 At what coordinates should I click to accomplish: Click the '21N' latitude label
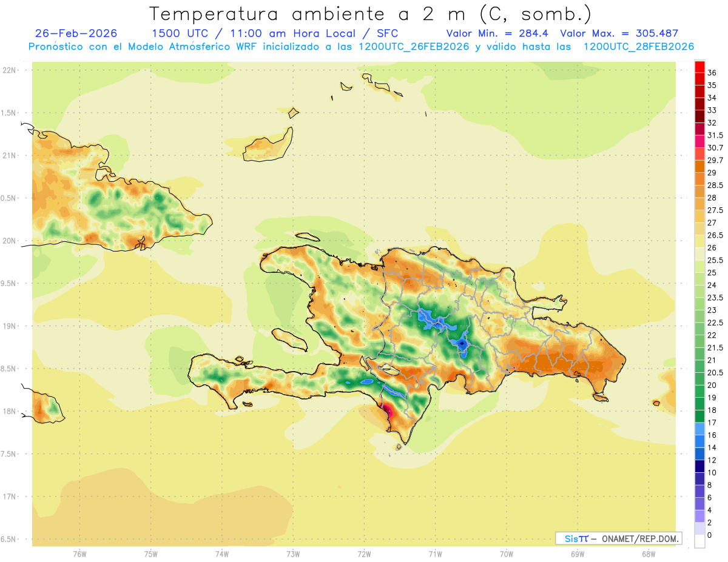[8, 155]
